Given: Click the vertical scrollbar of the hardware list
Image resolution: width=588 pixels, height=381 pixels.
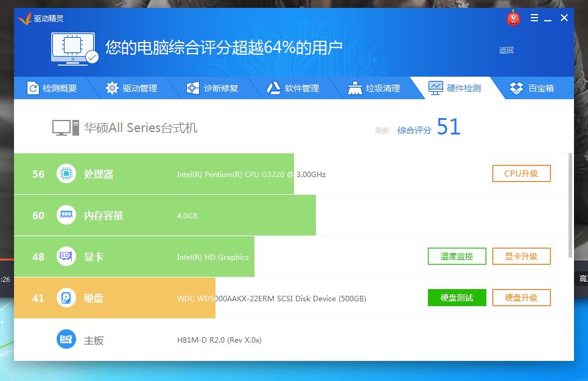Looking at the screenshot, I should pyautogui.click(x=570, y=205).
